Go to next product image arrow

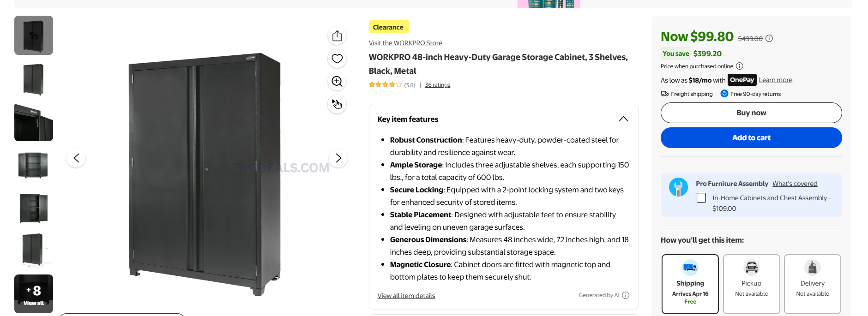338,158
